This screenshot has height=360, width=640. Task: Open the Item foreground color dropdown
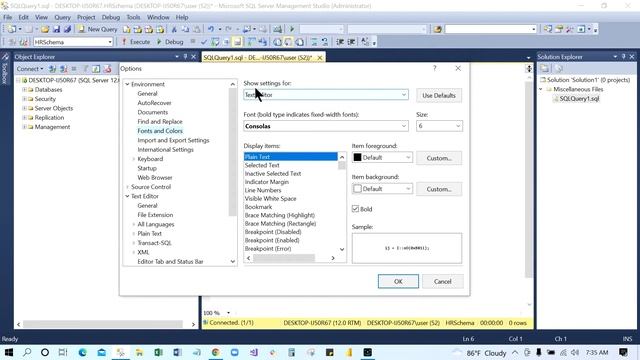pyautogui.click(x=382, y=158)
